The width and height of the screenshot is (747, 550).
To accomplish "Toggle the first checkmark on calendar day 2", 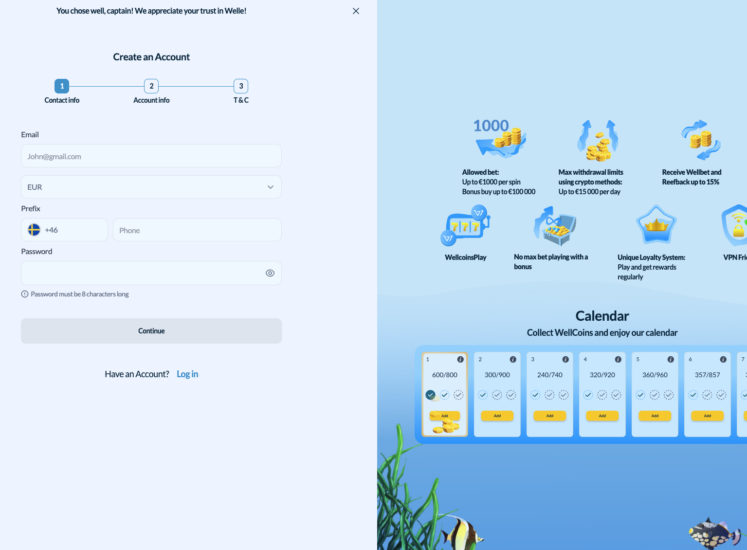I will click(483, 395).
